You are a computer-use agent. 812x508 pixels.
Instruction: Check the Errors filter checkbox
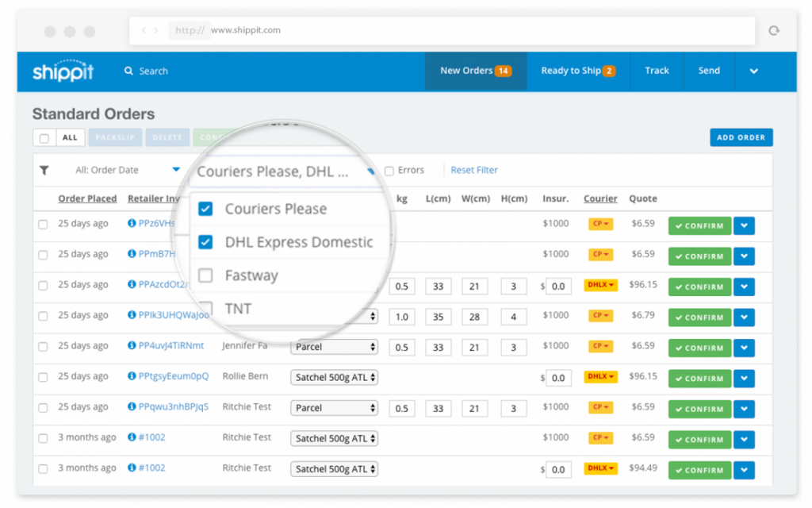(x=388, y=170)
